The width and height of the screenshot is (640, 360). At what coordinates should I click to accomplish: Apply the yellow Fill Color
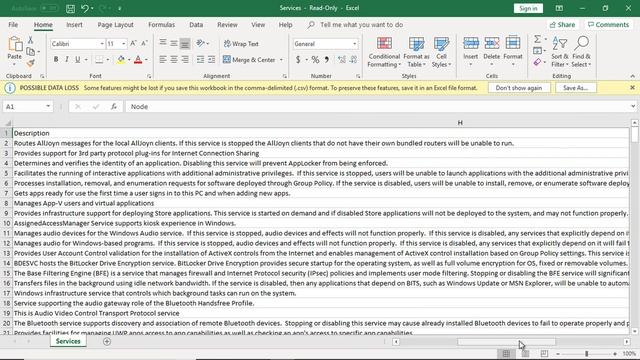[121, 60]
